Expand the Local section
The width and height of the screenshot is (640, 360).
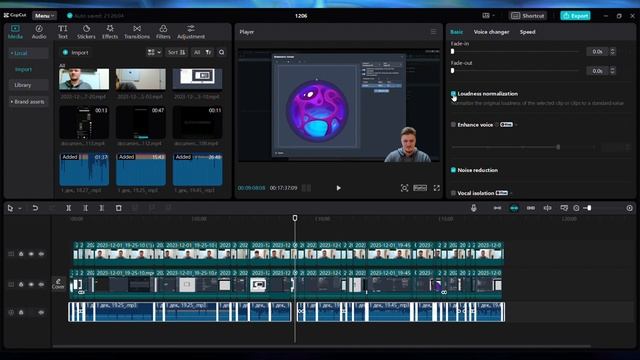pyautogui.click(x=28, y=53)
